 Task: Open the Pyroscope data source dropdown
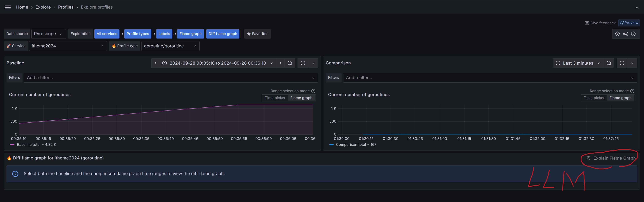coord(48,34)
